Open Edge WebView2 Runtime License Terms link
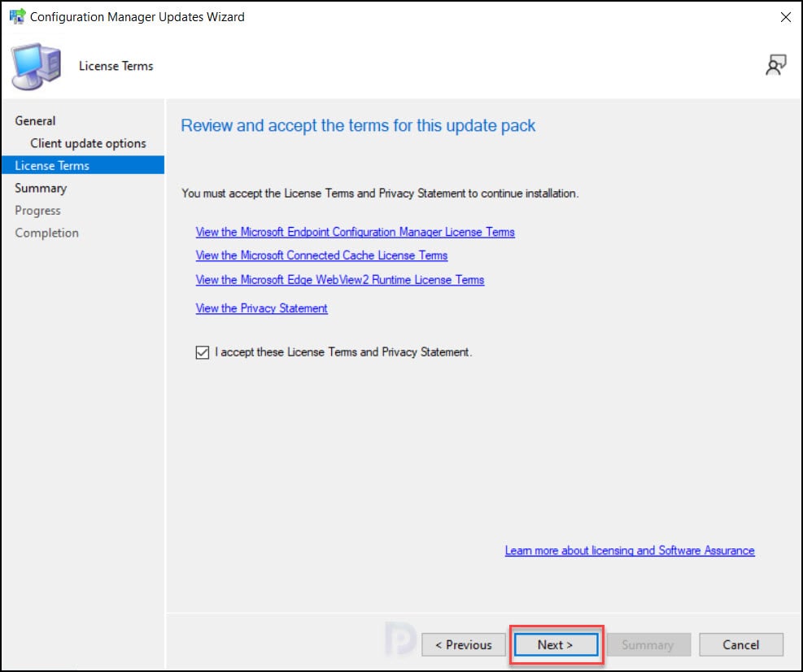803x672 pixels. coord(339,280)
